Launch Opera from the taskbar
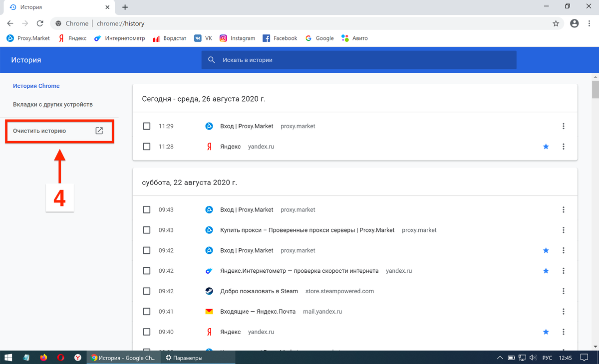This screenshot has width=599, height=364. pyautogui.click(x=60, y=358)
